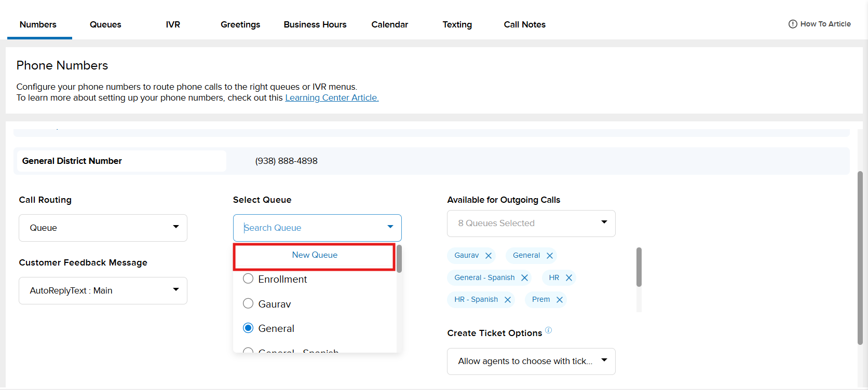
Task: Open the Call Routing dropdown
Action: 103,228
